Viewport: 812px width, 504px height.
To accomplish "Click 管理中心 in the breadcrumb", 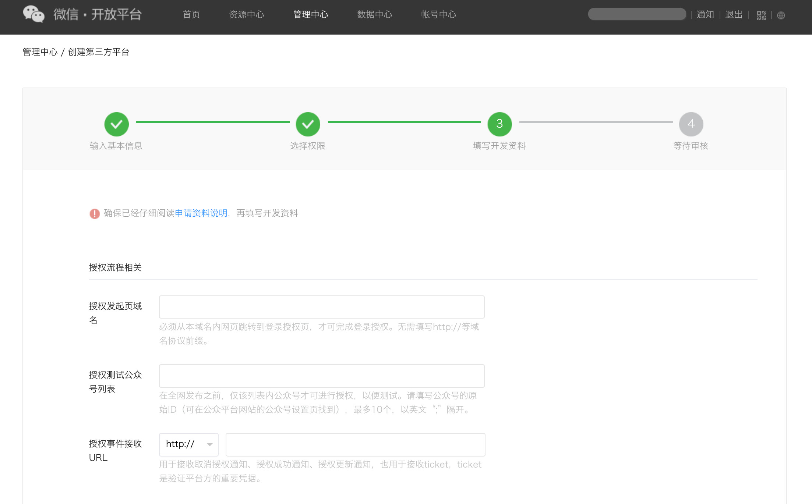I will point(40,52).
